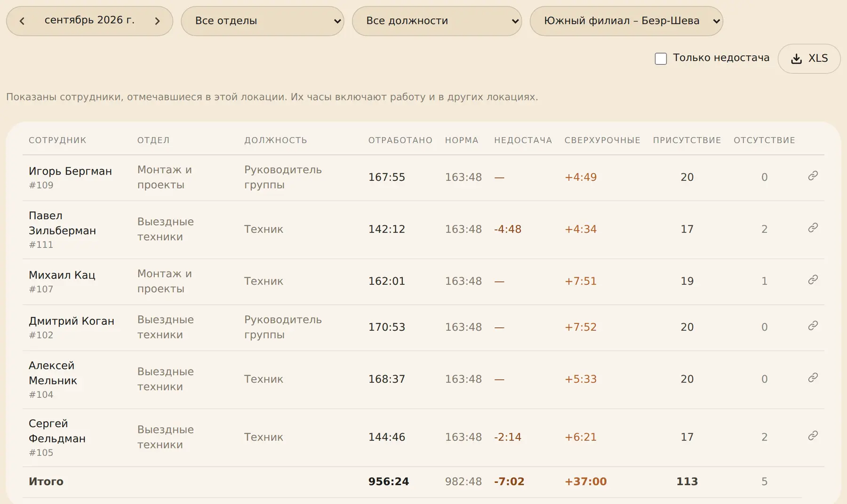Select employee name Алексей Мельник
Viewport: 847px width, 504px height.
coord(53,373)
